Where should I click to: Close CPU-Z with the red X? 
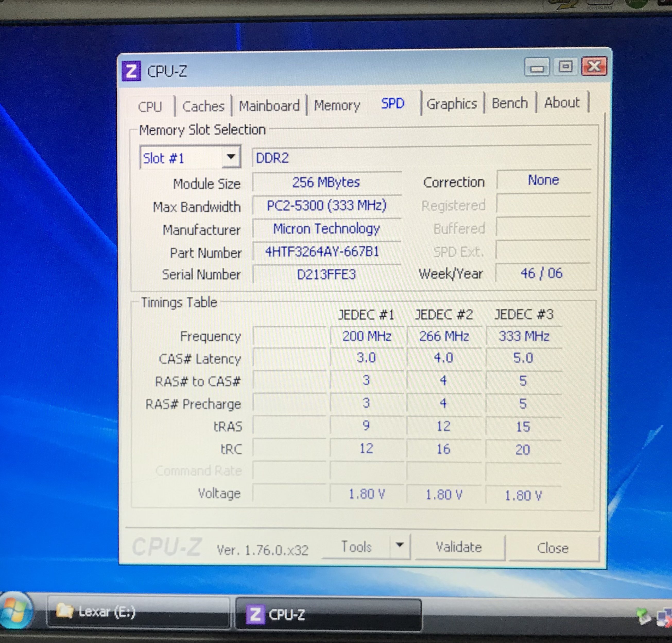click(594, 66)
